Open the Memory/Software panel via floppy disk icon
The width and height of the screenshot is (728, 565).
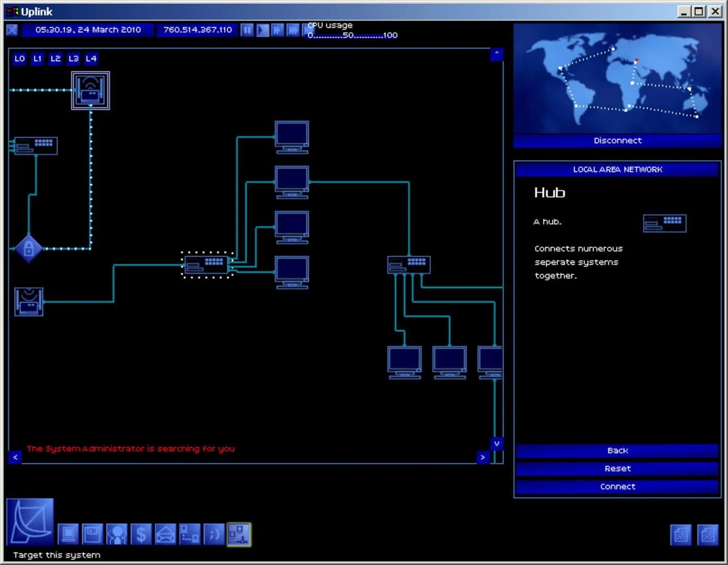point(92,534)
